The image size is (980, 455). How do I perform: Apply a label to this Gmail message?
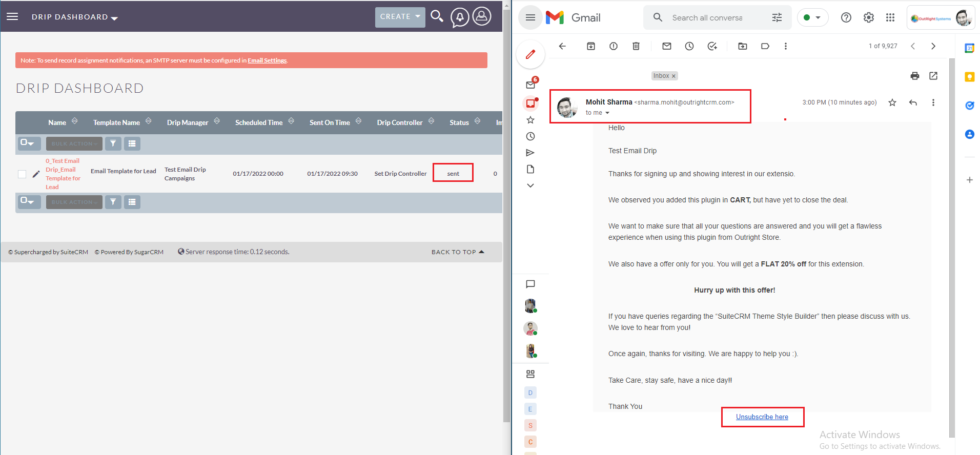[765, 46]
